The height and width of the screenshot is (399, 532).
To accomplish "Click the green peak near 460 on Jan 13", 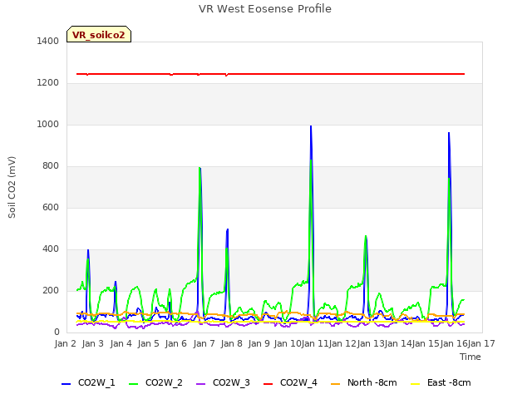I will coord(366,236).
